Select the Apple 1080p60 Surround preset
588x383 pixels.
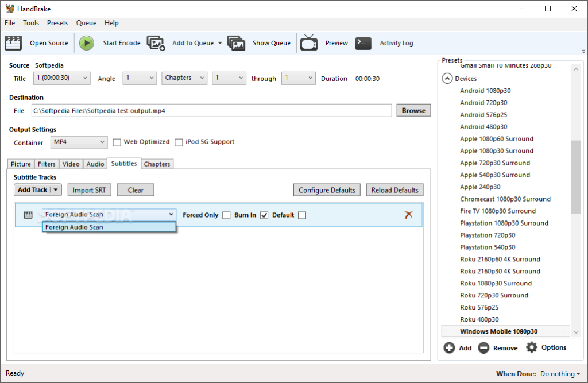(x=497, y=139)
